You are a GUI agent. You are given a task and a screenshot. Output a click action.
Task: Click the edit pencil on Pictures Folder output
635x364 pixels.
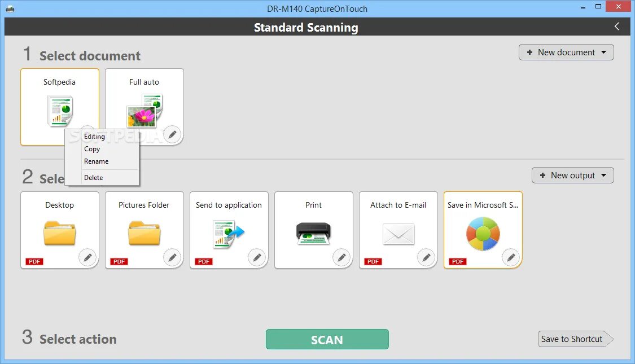(173, 257)
